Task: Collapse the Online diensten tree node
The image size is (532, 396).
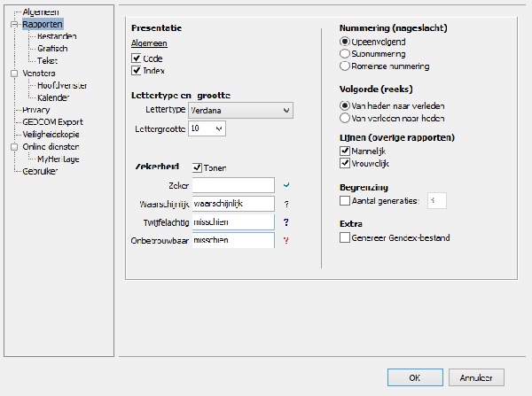Action: pos(13,146)
